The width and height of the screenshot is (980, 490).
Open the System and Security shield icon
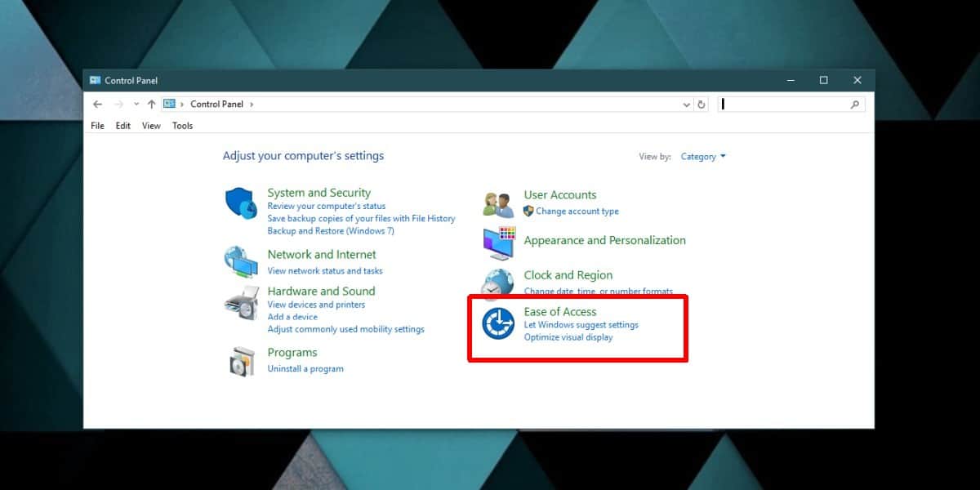[241, 203]
